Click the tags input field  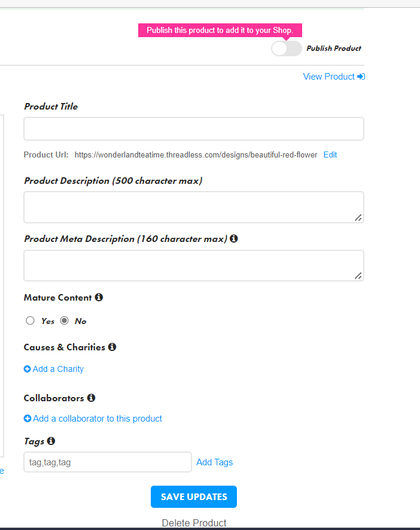pos(108,462)
